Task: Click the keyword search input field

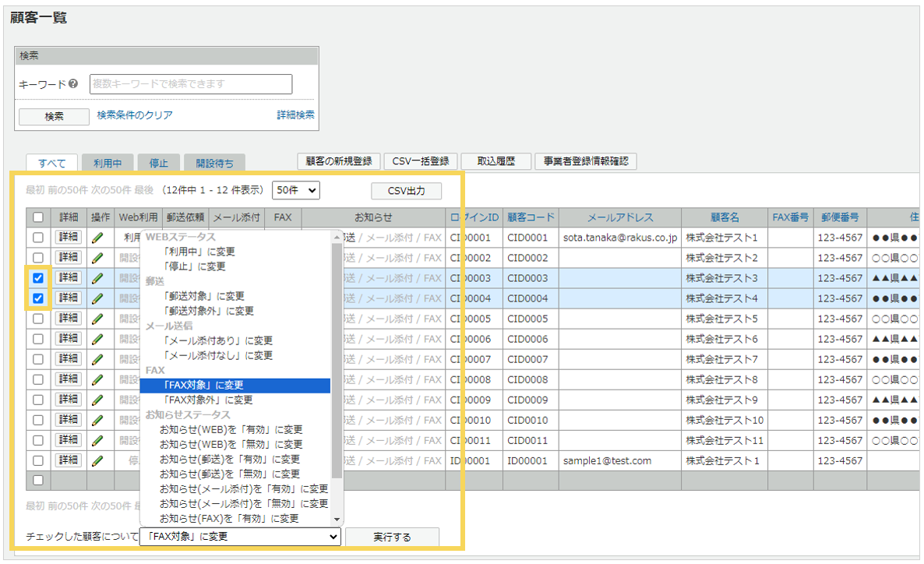Action: (191, 84)
